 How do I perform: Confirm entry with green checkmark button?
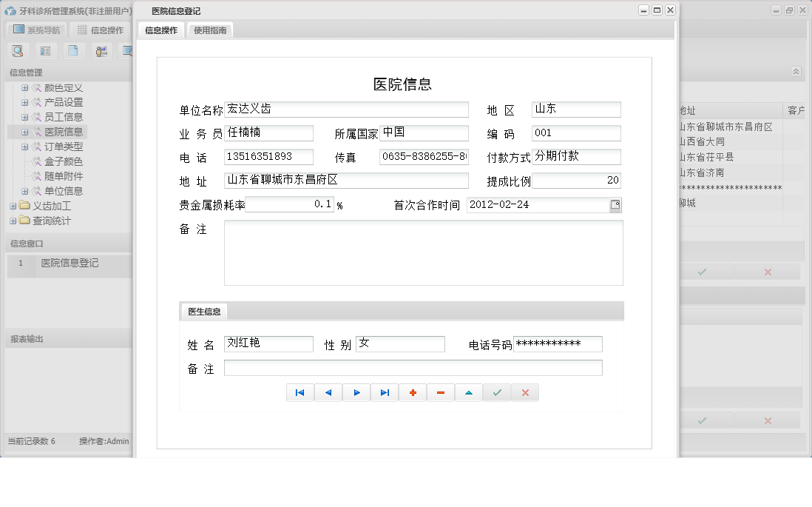(x=497, y=392)
